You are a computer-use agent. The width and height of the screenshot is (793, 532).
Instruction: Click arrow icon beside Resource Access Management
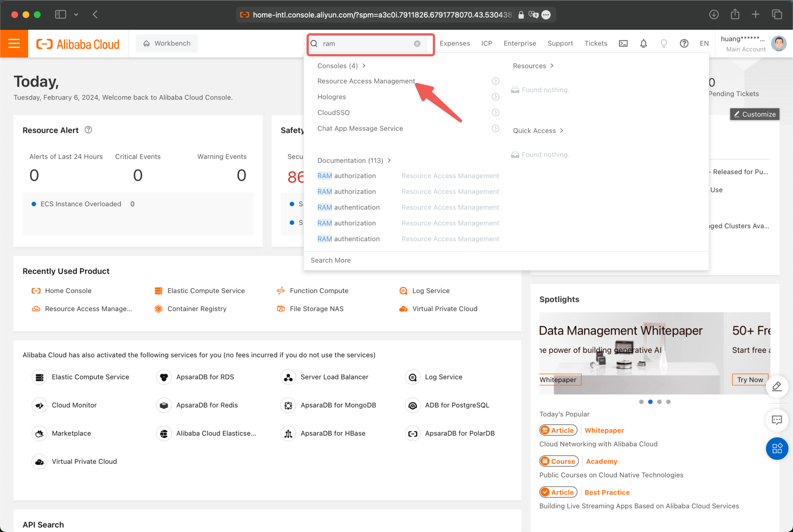tap(495, 81)
